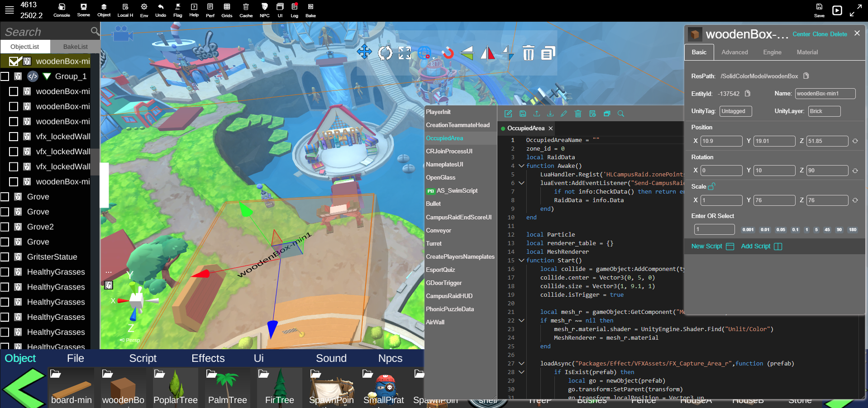This screenshot has height=408, width=868.
Task: Click the viewport trash delete icon
Action: click(x=528, y=53)
